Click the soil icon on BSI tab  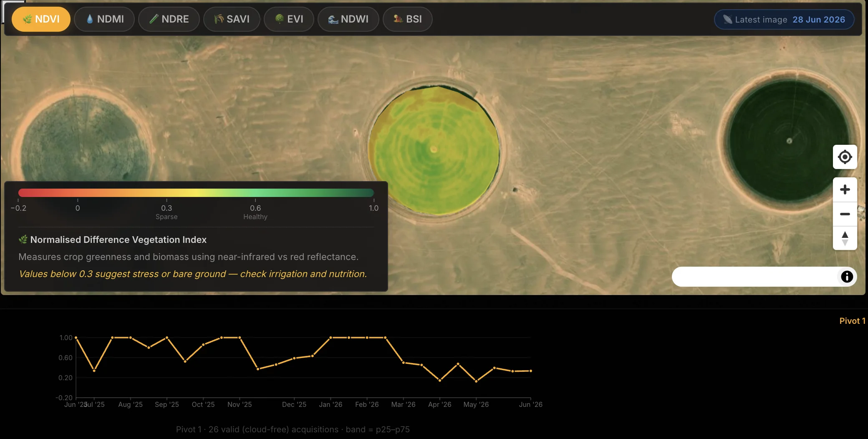point(398,19)
